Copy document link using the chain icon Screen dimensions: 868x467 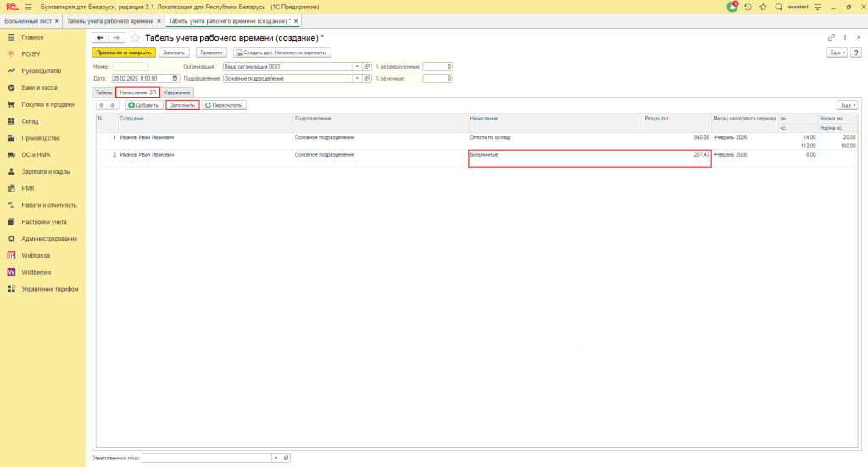tap(831, 38)
